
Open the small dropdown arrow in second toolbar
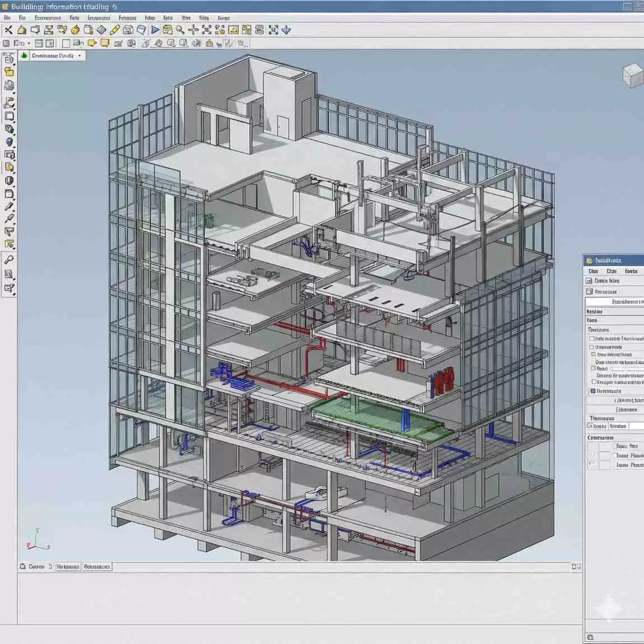29,44
